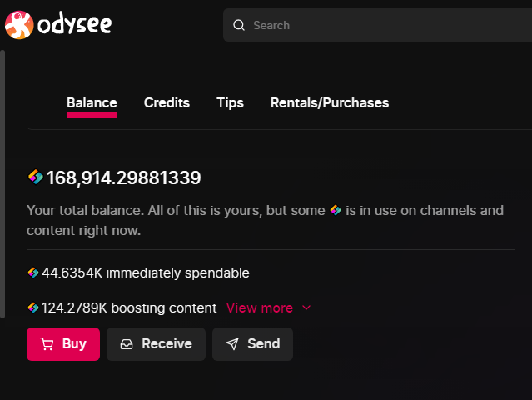
Task: Click the Receive button label
Action: (167, 343)
